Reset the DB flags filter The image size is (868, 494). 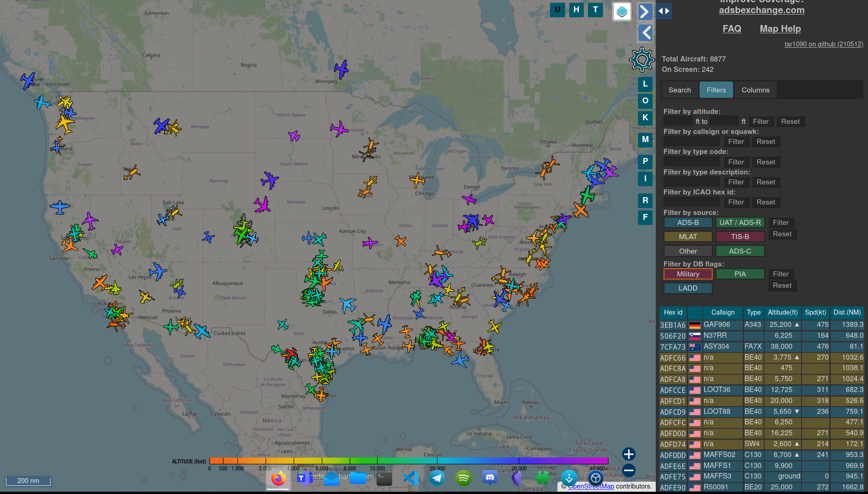click(x=782, y=285)
